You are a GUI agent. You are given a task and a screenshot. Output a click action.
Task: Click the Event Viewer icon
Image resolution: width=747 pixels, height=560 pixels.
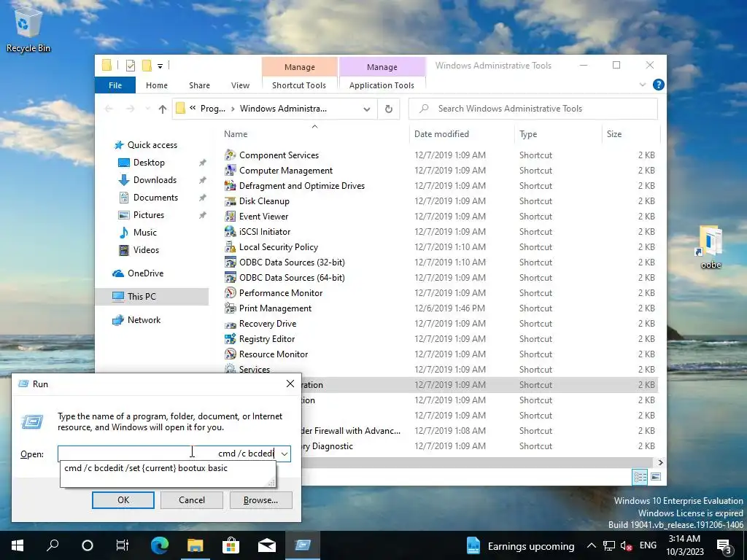click(230, 216)
